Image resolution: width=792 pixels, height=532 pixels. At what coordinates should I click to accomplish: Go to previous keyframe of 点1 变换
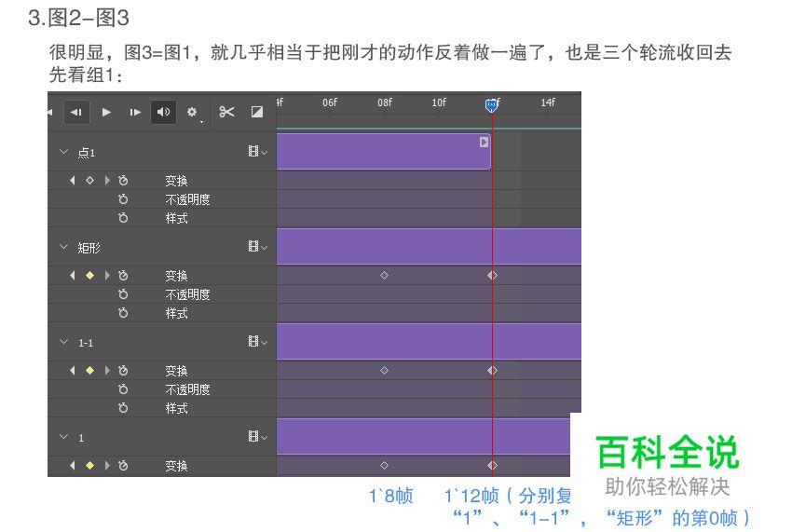click(x=73, y=181)
